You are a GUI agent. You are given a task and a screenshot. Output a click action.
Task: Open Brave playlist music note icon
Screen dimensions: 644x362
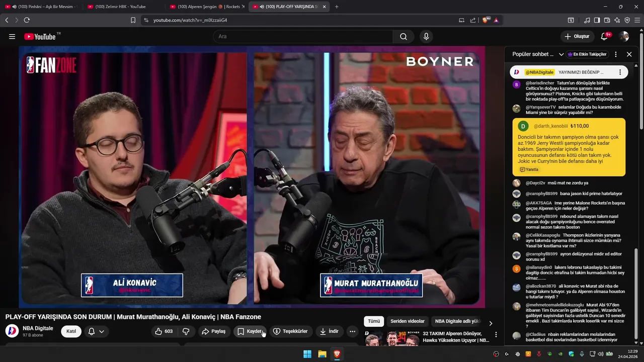click(587, 20)
